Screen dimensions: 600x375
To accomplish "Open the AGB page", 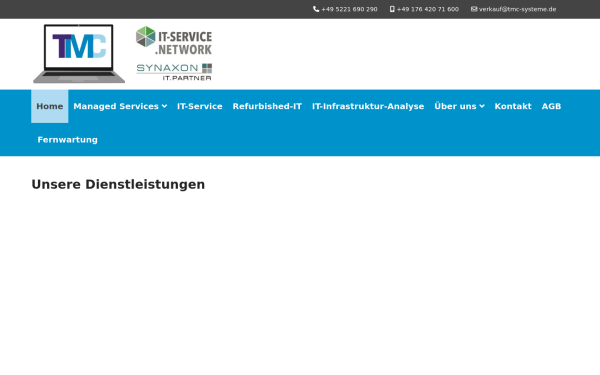I will click(x=551, y=106).
